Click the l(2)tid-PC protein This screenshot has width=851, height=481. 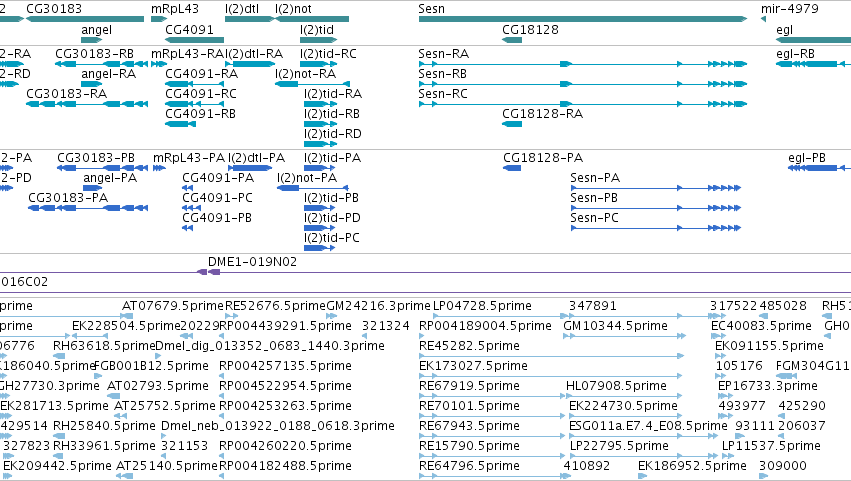pyautogui.click(x=332, y=238)
